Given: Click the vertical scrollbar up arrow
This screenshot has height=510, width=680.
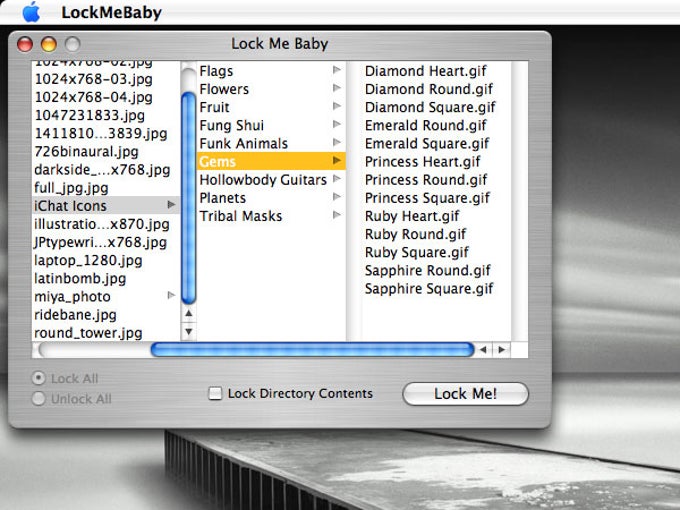Looking at the screenshot, I should coord(189,313).
